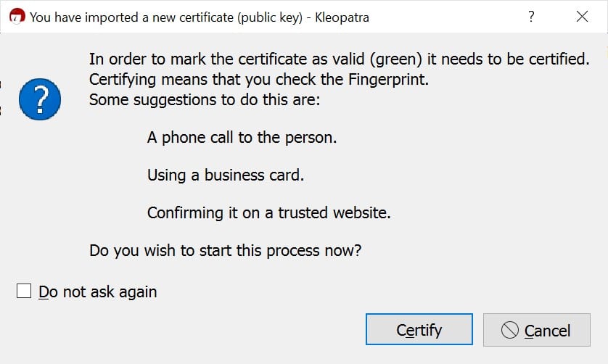Click the "Confirming it on a trusted website" line
The height and width of the screenshot is (364, 608).
(x=268, y=213)
